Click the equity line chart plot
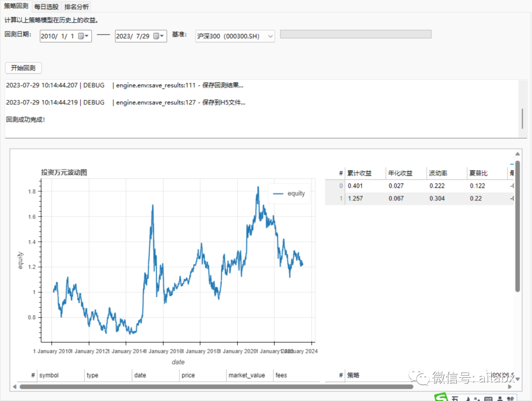The height and width of the screenshot is (401, 532). pos(178,260)
